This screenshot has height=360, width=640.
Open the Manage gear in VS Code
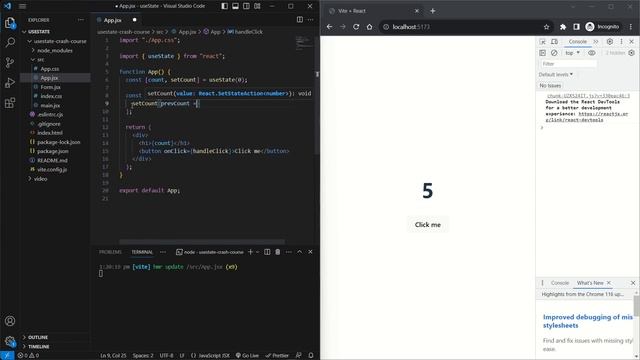[x=10, y=341]
